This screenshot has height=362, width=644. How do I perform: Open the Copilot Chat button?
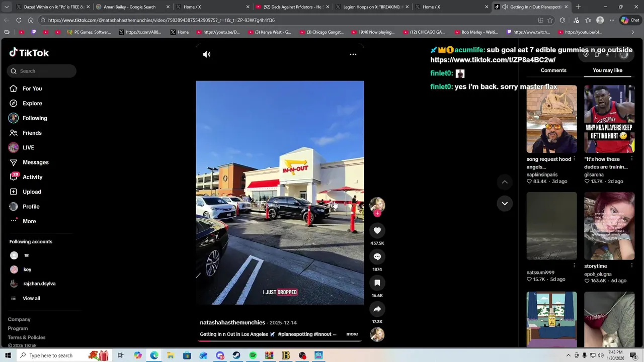[x=630, y=20]
